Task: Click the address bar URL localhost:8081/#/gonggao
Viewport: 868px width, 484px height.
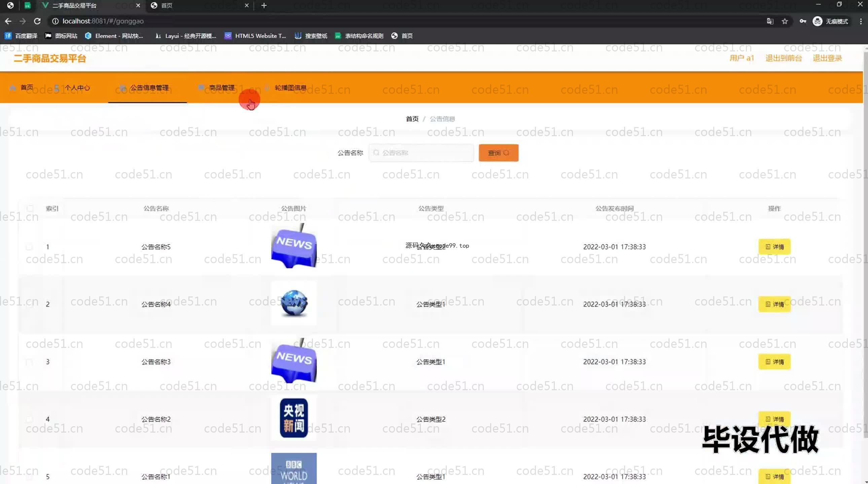Action: click(x=103, y=21)
